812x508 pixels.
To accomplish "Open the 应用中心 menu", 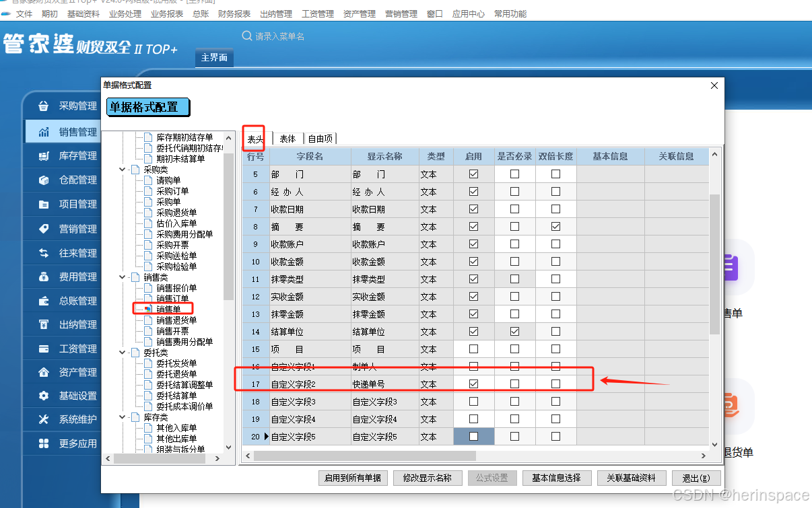I will click(469, 13).
